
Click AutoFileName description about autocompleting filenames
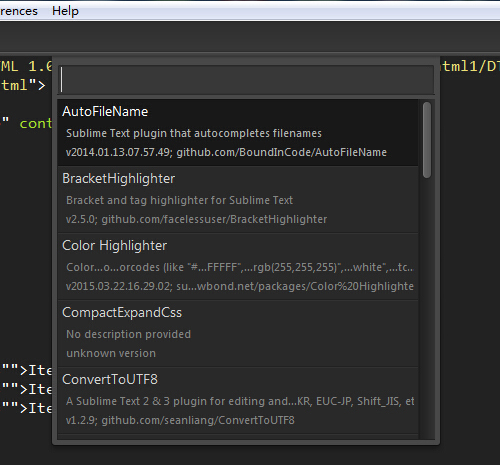point(194,133)
